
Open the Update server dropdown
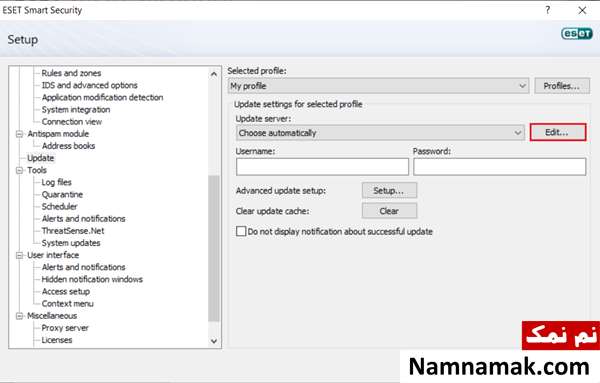(x=380, y=133)
